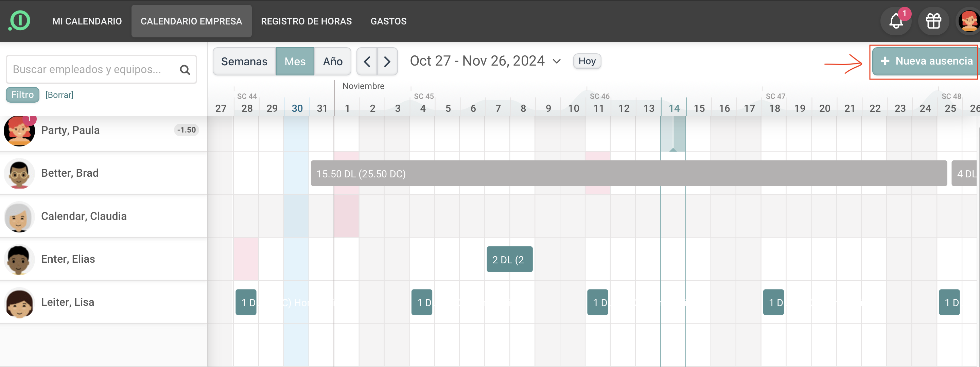Image resolution: width=980 pixels, height=367 pixels.
Task: Click the absentify logo icon
Action: (19, 20)
